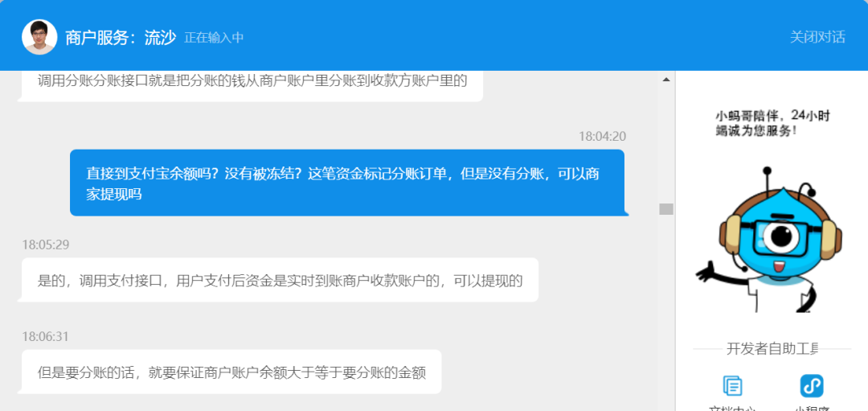This screenshot has width=868, height=411.
Task: Click the 文档中心 text label
Action: click(732, 409)
